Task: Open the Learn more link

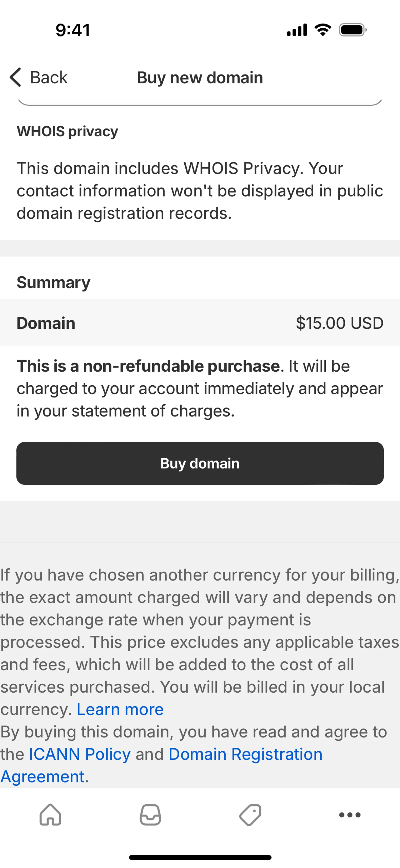Action: point(120,709)
